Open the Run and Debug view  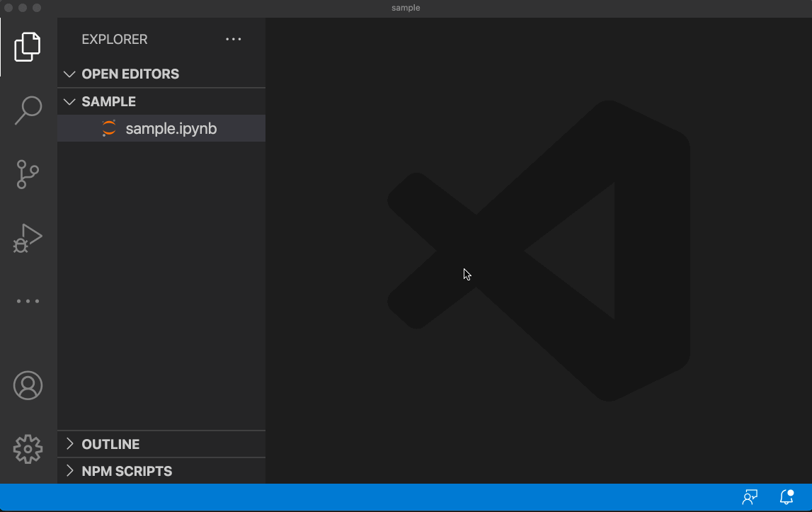[x=28, y=238]
